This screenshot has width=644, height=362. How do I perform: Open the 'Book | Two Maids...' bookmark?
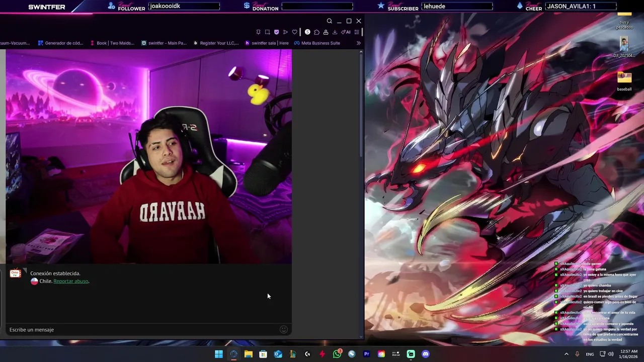112,43
